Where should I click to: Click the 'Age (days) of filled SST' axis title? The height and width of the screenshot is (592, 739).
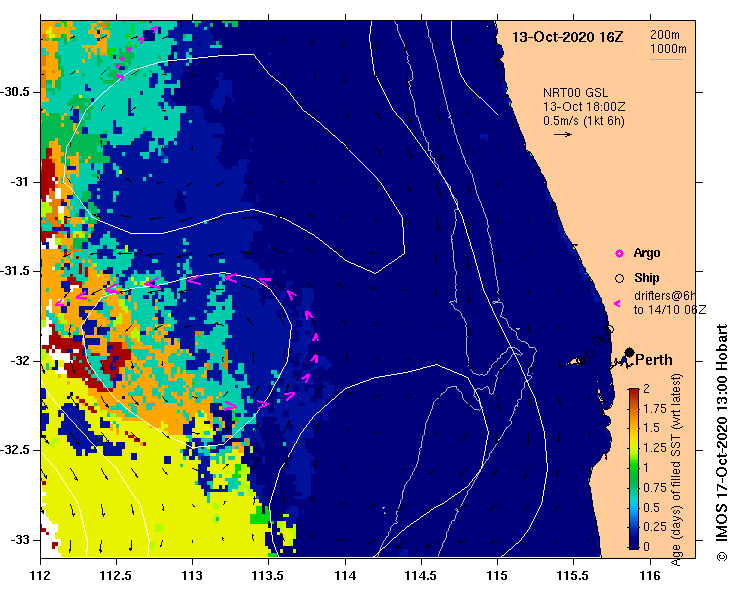(676, 470)
